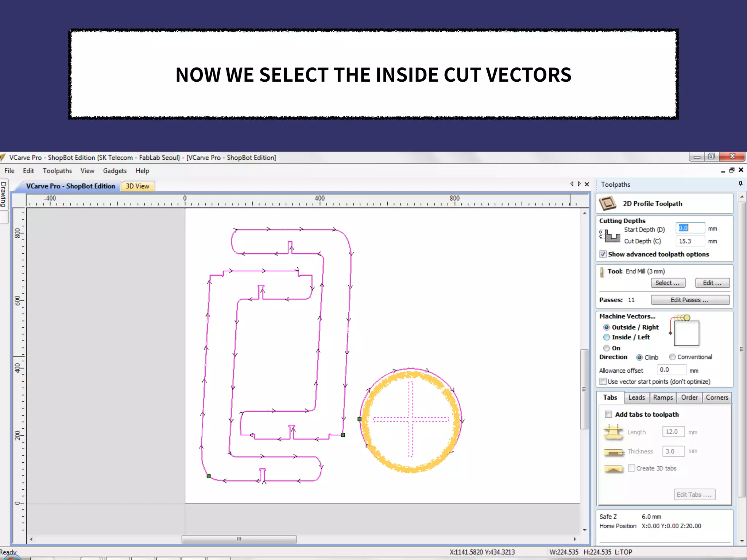Enable Add tabs to toolpath
747x560 pixels.
tap(608, 414)
